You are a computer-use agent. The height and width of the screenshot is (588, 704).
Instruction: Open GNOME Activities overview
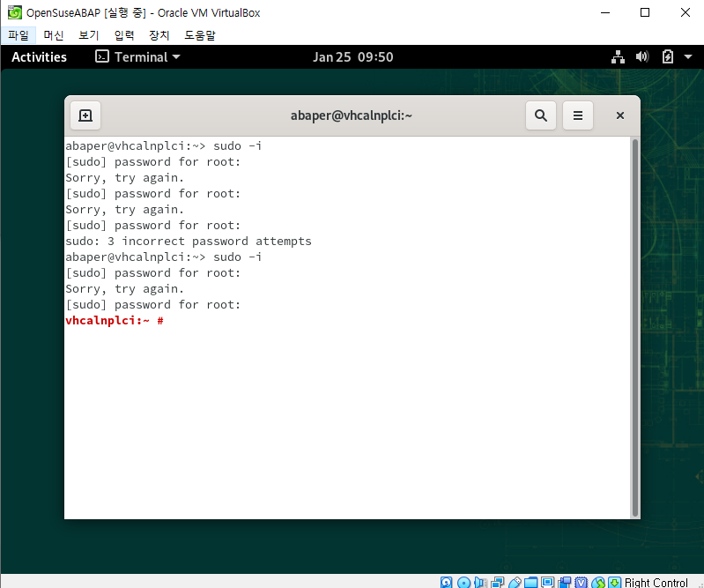coord(39,57)
